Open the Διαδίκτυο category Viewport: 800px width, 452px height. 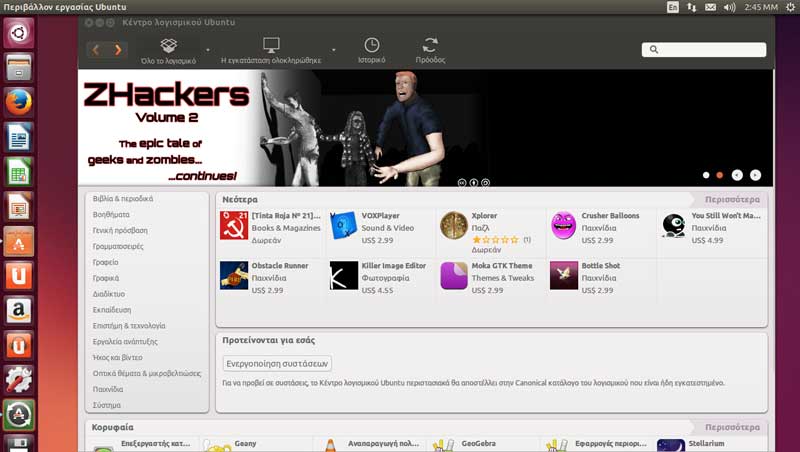pyautogui.click(x=109, y=294)
